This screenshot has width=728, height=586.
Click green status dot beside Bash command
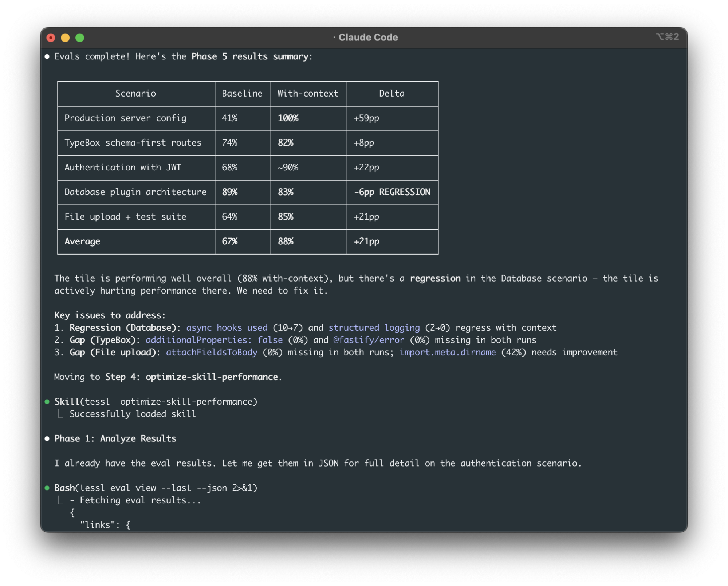pyautogui.click(x=47, y=488)
